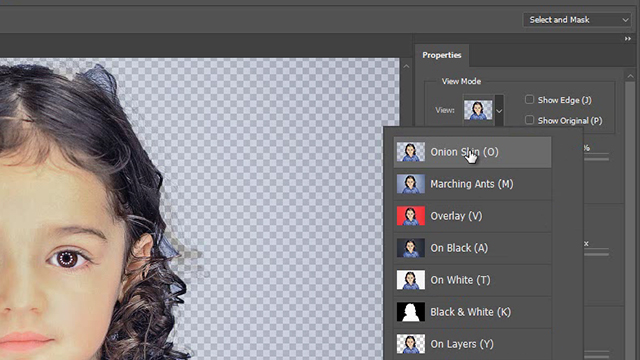The width and height of the screenshot is (640, 360).
Task: Click the Properties panel scroll up arrow
Action: coord(630,76)
